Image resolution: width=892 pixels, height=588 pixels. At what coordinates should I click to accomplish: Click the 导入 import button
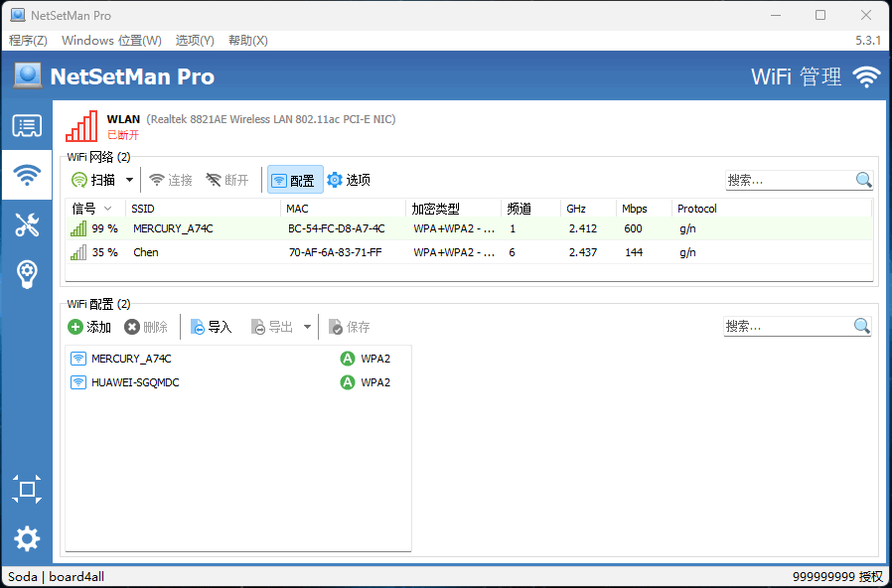click(211, 327)
